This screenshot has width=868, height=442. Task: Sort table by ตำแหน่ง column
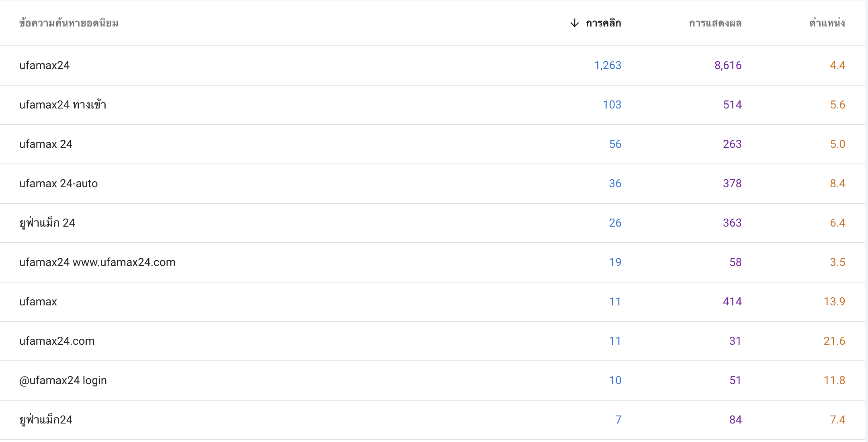(x=827, y=23)
